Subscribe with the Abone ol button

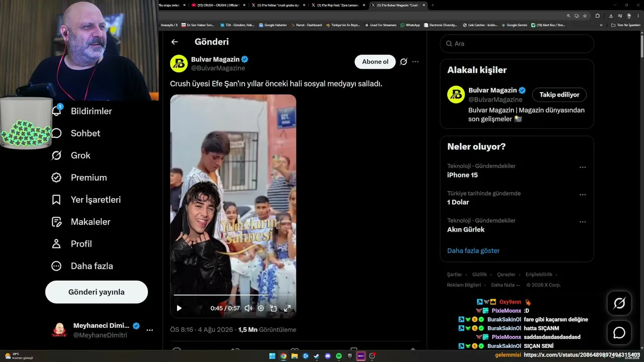[375, 62]
